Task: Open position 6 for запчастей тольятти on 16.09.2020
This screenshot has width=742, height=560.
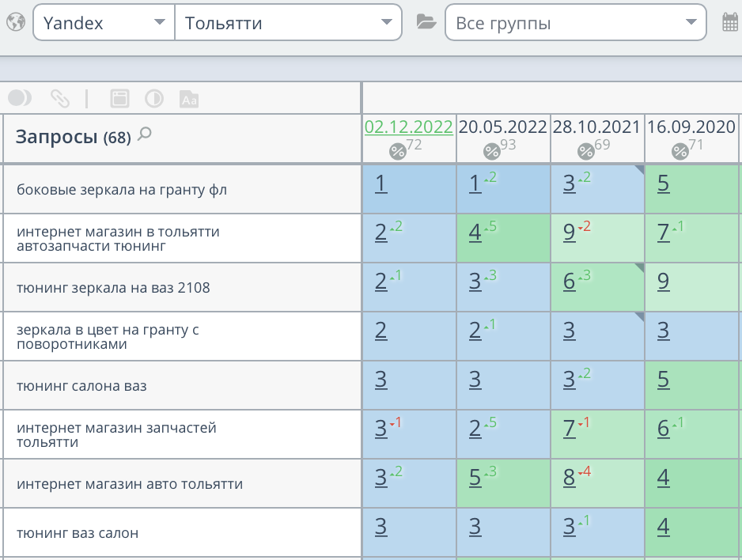Action: pos(664,429)
